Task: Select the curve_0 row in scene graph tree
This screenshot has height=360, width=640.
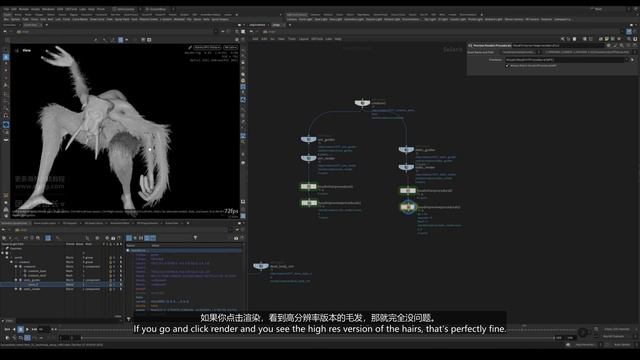Action: [61, 284]
